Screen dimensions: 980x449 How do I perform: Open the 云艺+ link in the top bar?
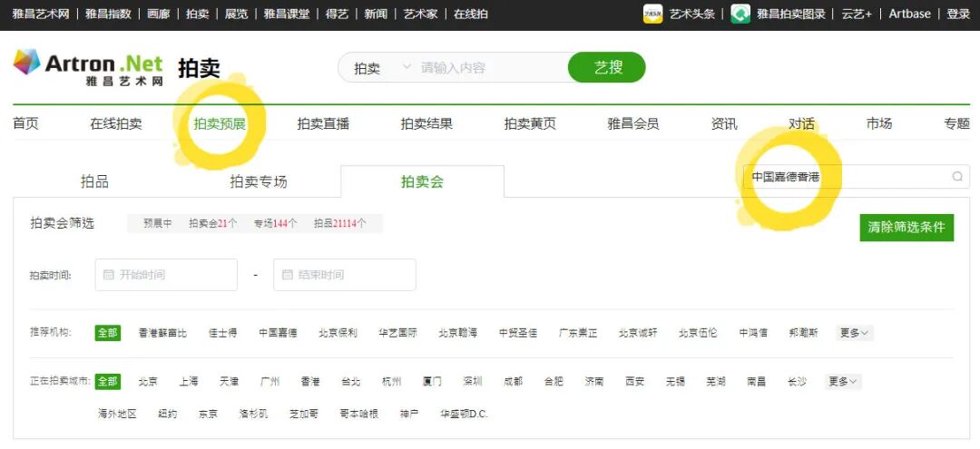click(x=857, y=14)
